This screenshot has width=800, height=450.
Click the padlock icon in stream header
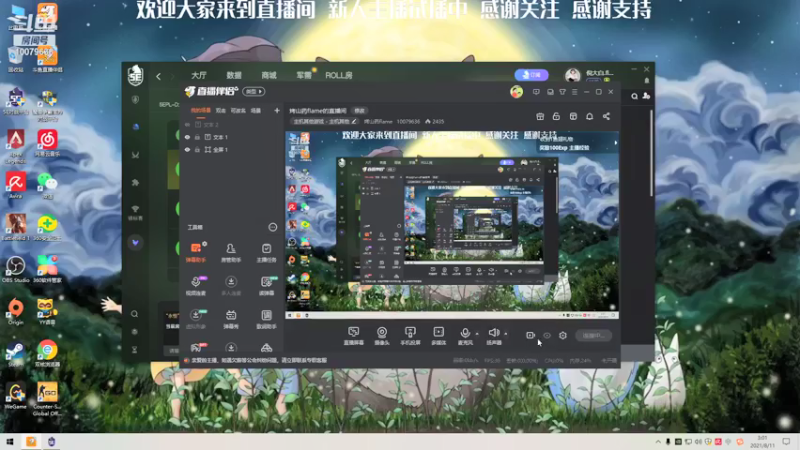[556, 116]
